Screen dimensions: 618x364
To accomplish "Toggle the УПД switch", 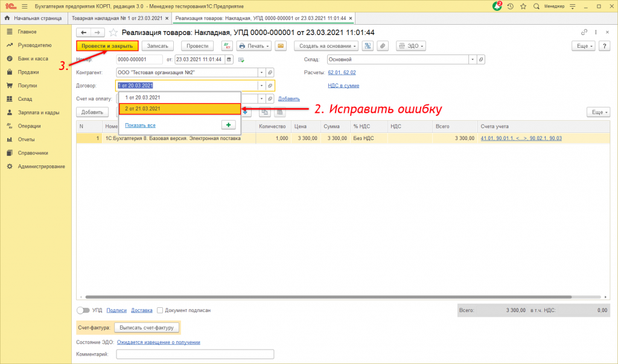I will coord(83,310).
